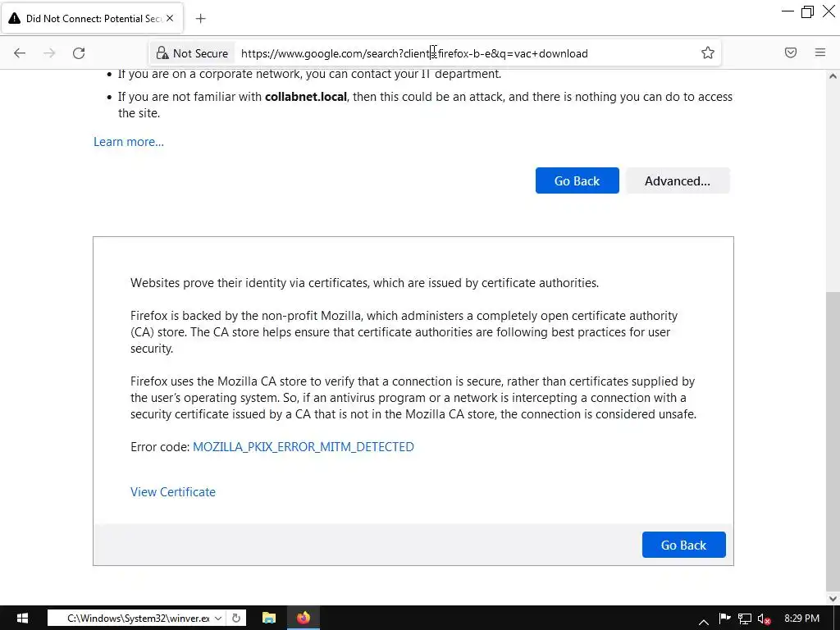
Task: Open the Save to Pocket icon
Action: pyautogui.click(x=791, y=52)
